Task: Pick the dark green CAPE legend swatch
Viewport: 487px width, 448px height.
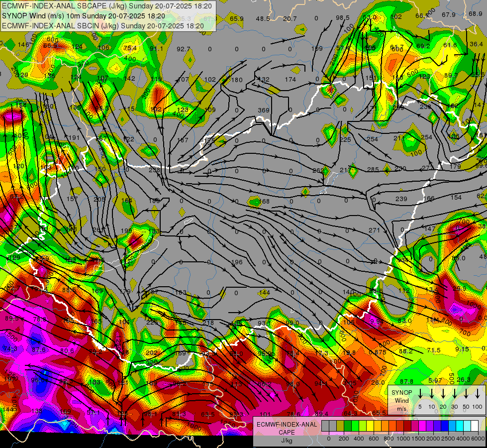Action: [x=348, y=426]
